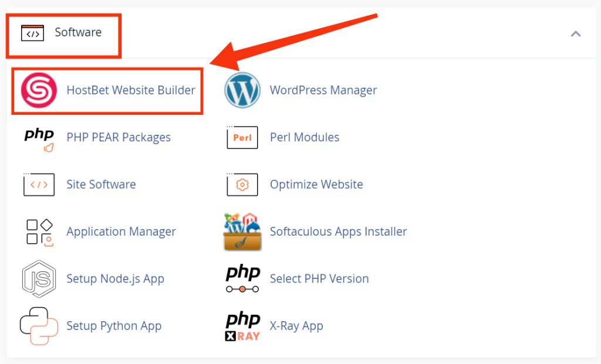
Task: Visit the Site Software link
Action: coord(101,185)
